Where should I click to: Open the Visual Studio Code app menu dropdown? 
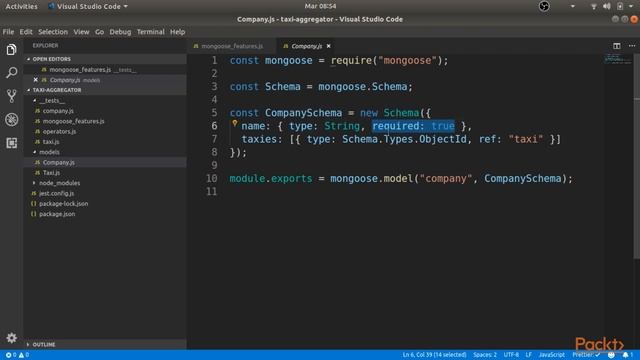pyautogui.click(x=88, y=6)
